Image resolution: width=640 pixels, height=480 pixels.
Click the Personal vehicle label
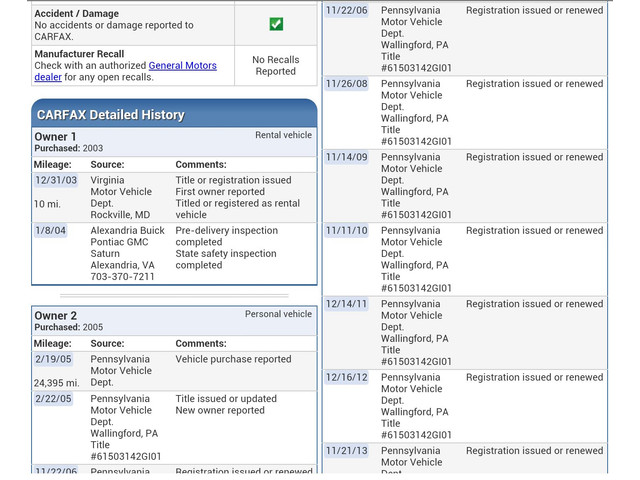click(x=278, y=314)
